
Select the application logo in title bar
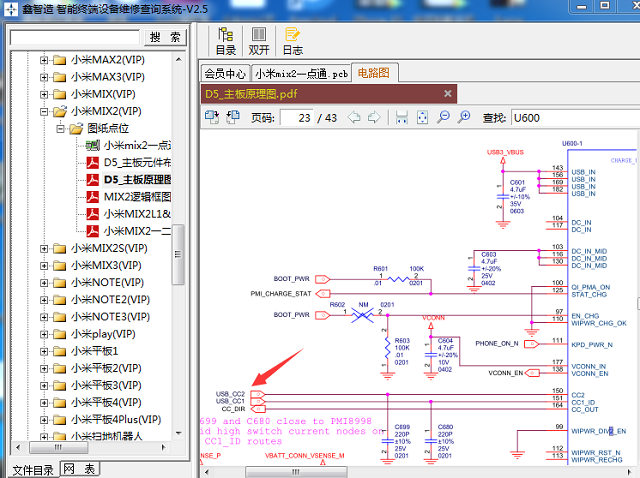pos(10,9)
